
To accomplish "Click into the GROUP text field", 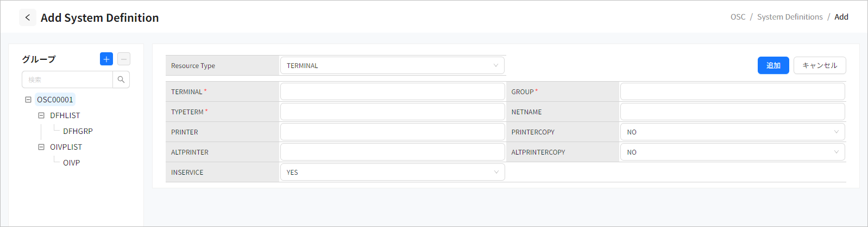I will (732, 91).
